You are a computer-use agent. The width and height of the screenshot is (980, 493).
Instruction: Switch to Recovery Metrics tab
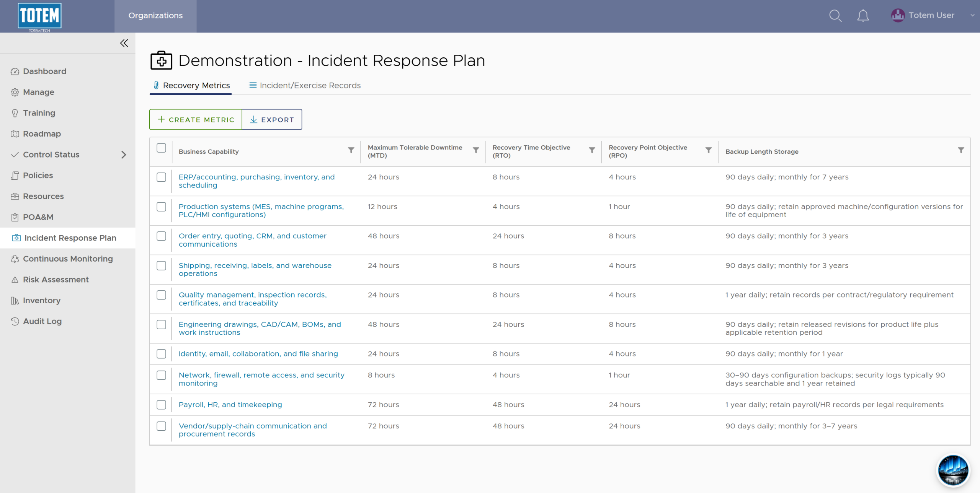click(191, 85)
